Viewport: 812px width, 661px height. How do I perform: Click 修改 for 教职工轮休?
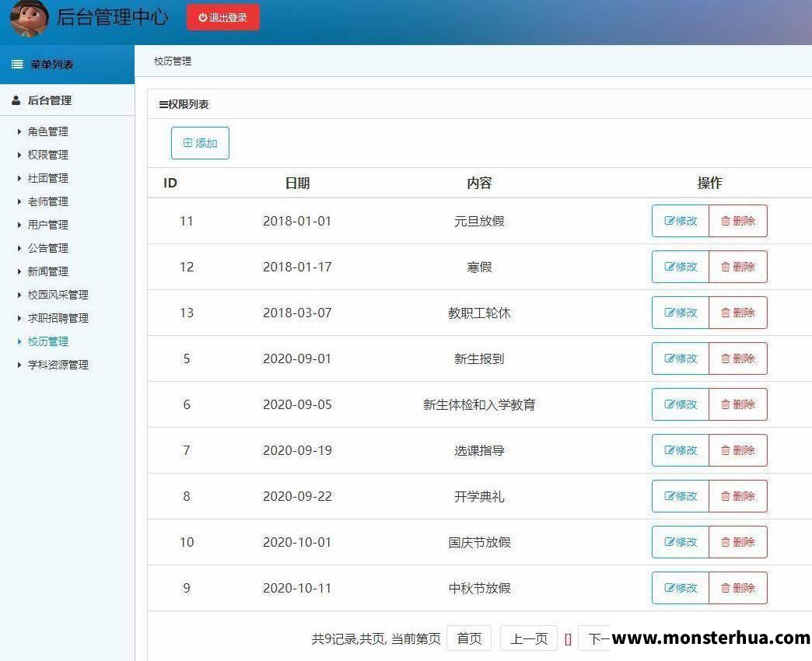pos(681,313)
